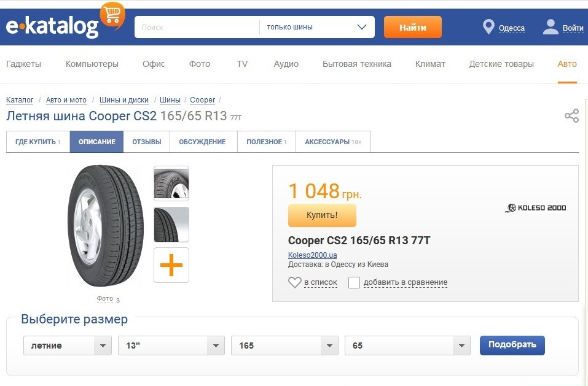Open the 13'' diameter dropdown

(x=171, y=345)
